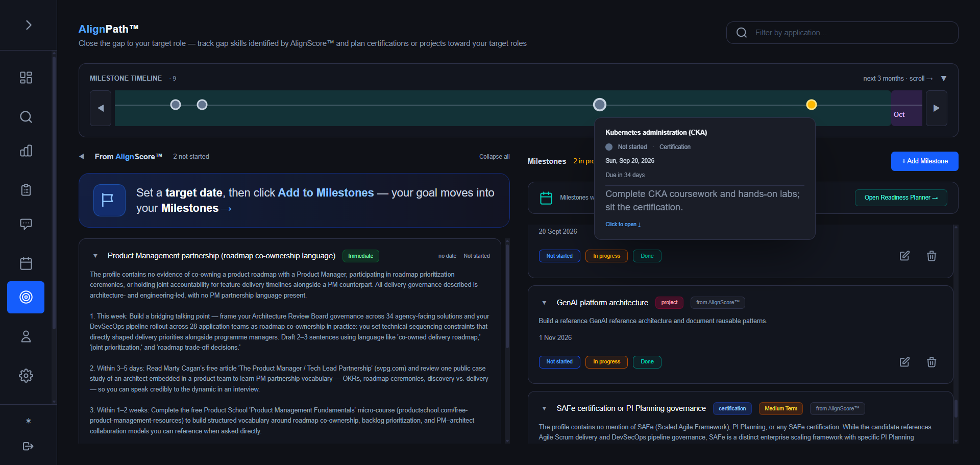Collapse the GenAI platform architecture milestone
Screen dimensions: 980x465
[544, 303]
